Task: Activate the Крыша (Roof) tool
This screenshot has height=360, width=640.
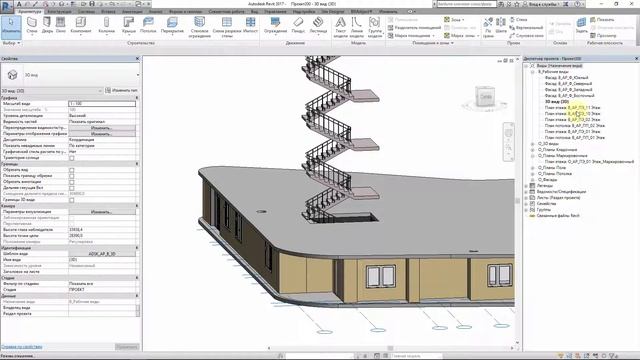Action: [x=129, y=25]
